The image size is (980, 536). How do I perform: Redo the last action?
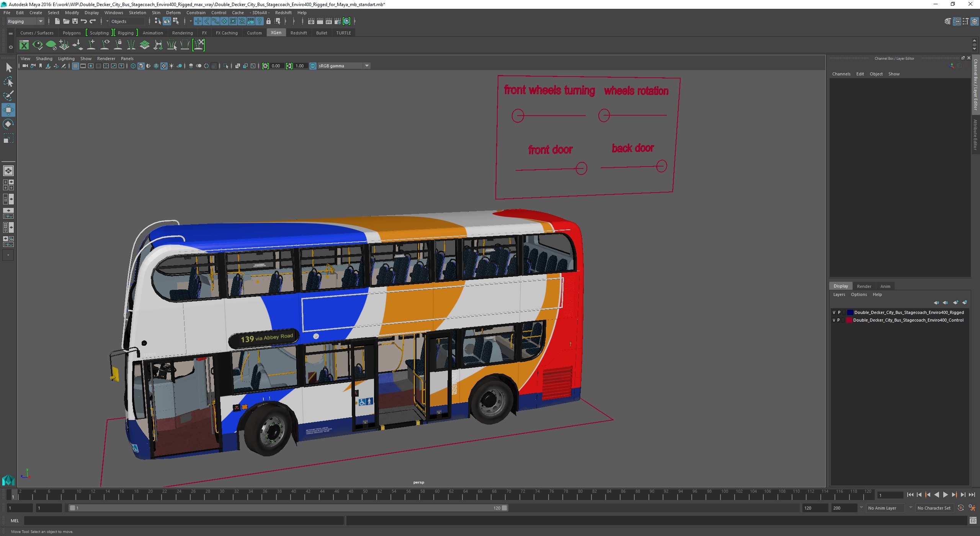pyautogui.click(x=93, y=21)
